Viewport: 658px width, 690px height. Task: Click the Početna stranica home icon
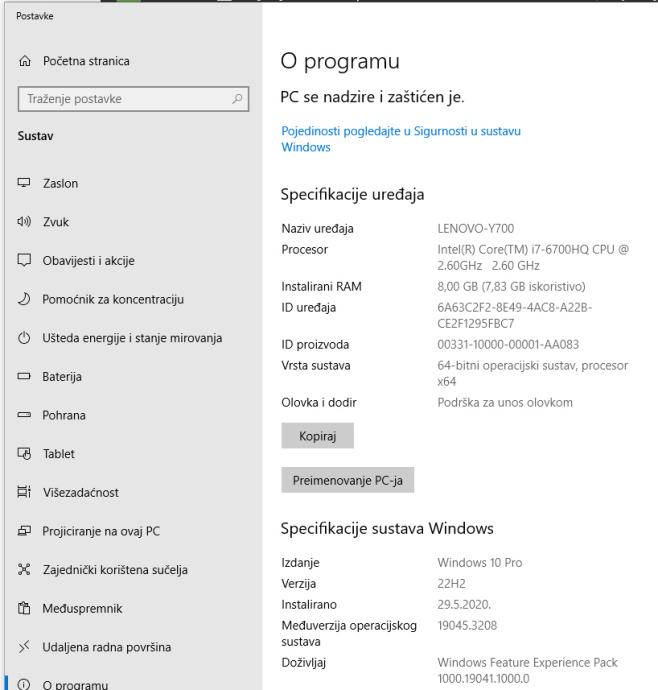pos(25,61)
